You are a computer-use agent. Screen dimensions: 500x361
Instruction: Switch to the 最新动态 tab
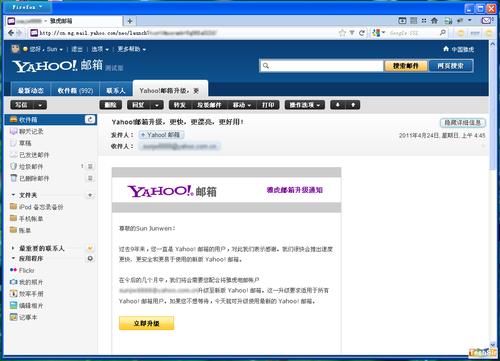(31, 90)
